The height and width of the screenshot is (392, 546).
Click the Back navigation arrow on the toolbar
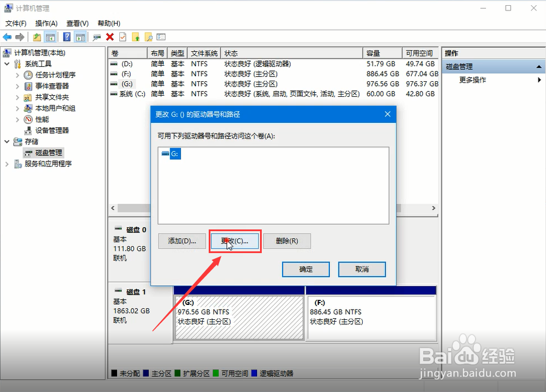pyautogui.click(x=6, y=37)
